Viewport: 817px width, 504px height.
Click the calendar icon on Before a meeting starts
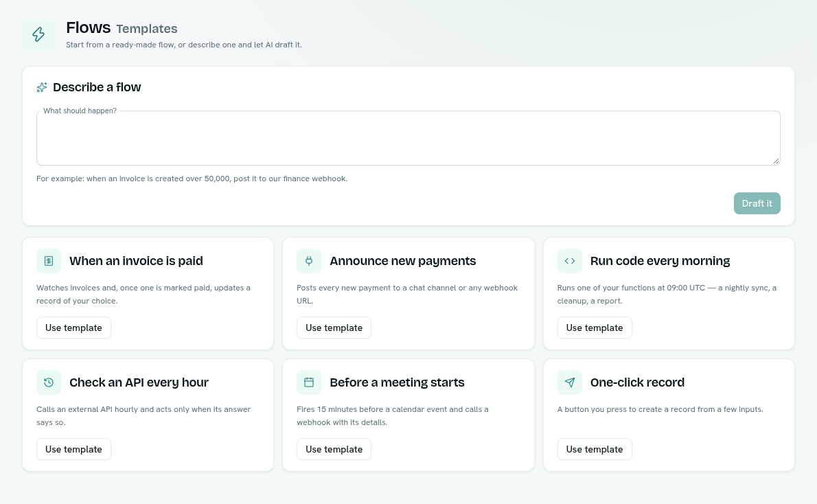coord(309,382)
